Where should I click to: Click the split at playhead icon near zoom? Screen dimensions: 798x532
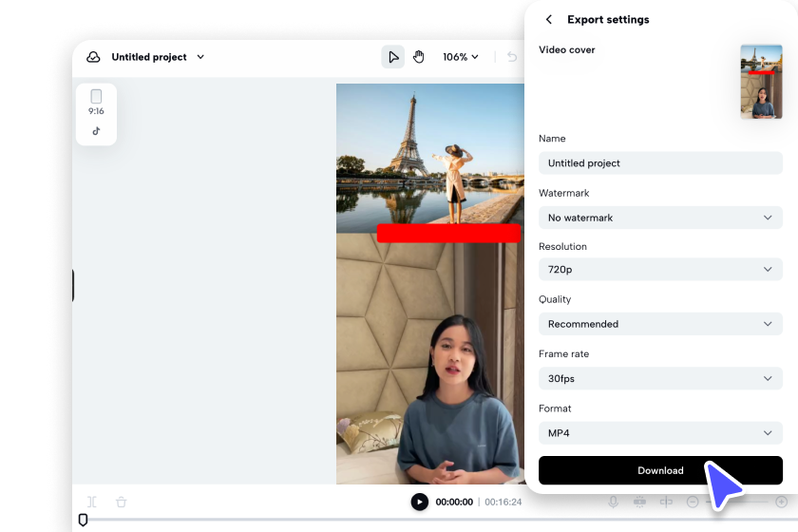666,502
